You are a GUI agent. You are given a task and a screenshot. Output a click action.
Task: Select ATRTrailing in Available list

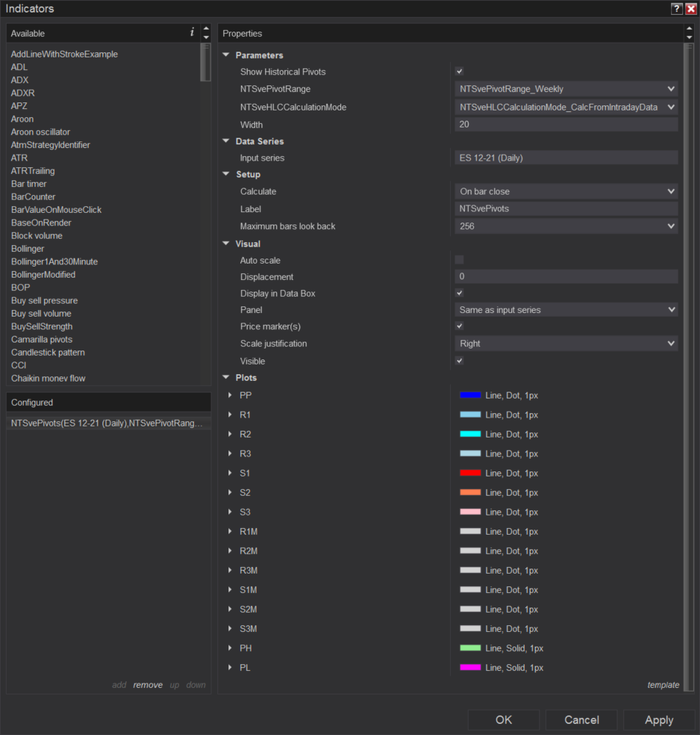[x=33, y=171]
